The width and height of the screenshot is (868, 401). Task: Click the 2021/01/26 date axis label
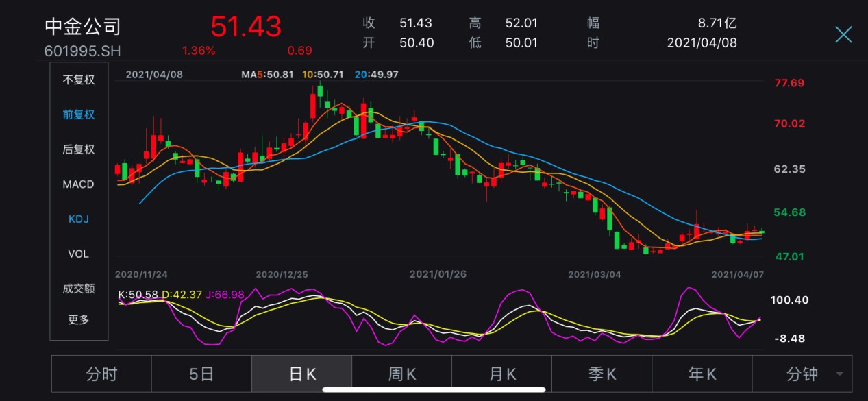click(x=438, y=274)
